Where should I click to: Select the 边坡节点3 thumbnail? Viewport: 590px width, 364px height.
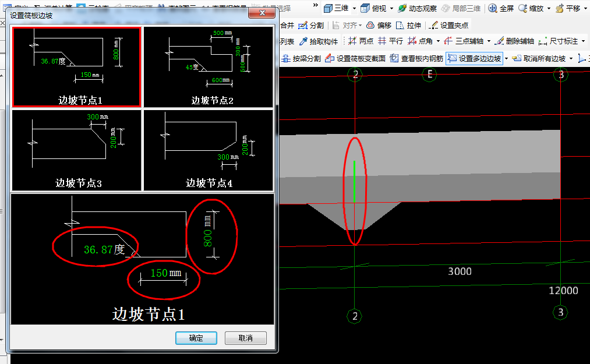coord(77,150)
